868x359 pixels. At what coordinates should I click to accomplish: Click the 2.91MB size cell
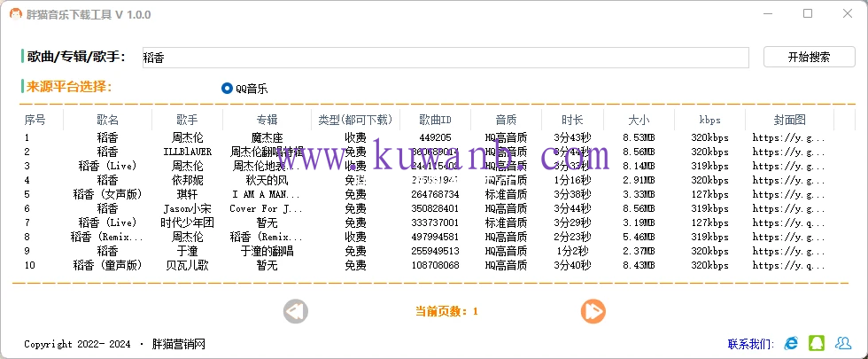(639, 180)
